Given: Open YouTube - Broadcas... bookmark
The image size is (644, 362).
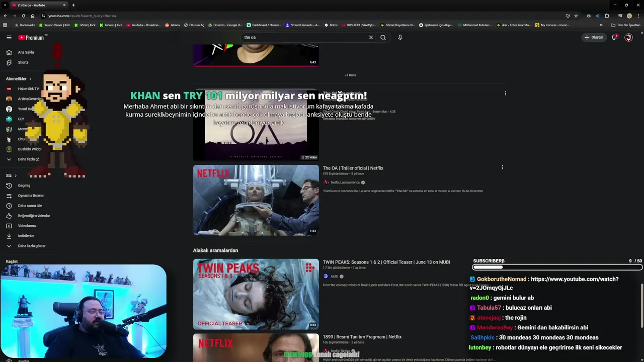Looking at the screenshot, I should [144, 25].
